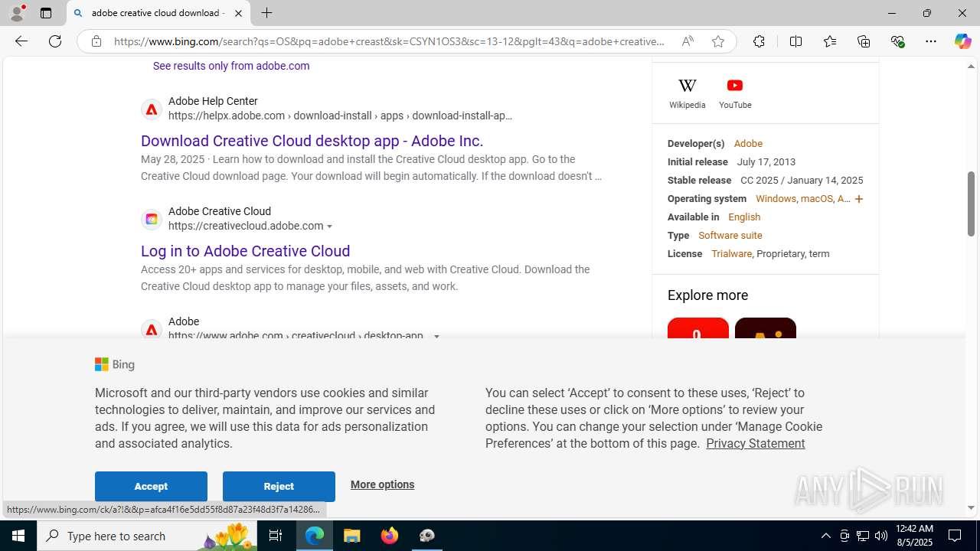The width and height of the screenshot is (980, 551).
Task: Open the English language link
Action: 744,217
